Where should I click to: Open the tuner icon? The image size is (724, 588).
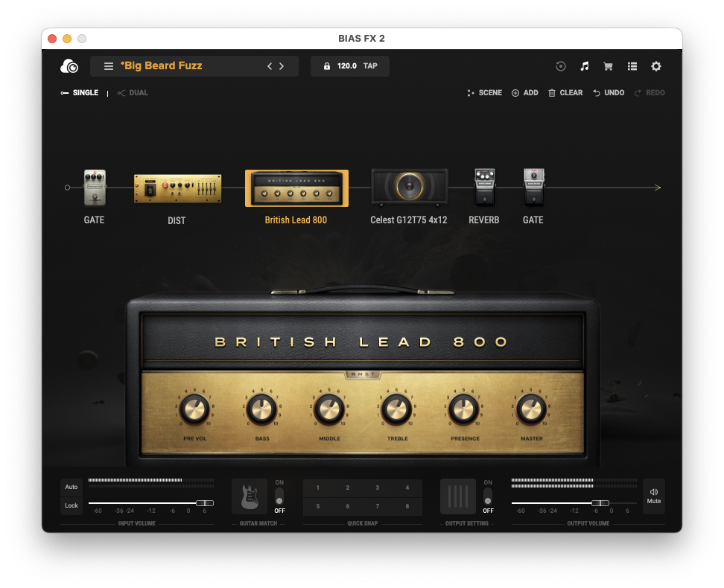tap(561, 66)
